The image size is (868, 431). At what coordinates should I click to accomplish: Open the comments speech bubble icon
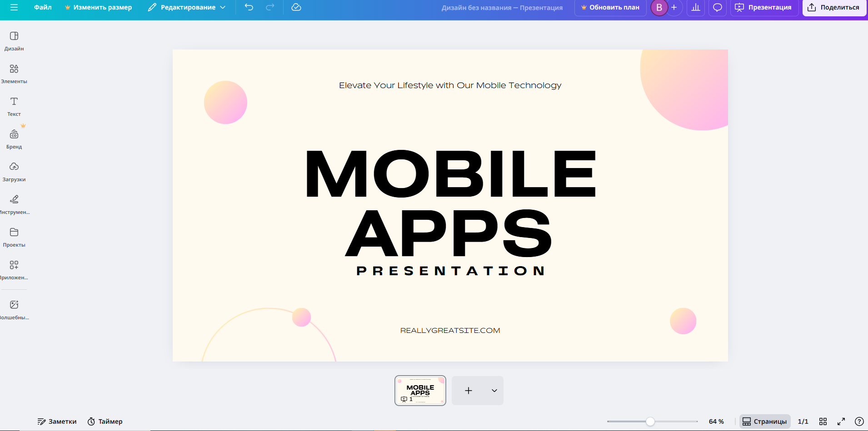[x=718, y=7]
